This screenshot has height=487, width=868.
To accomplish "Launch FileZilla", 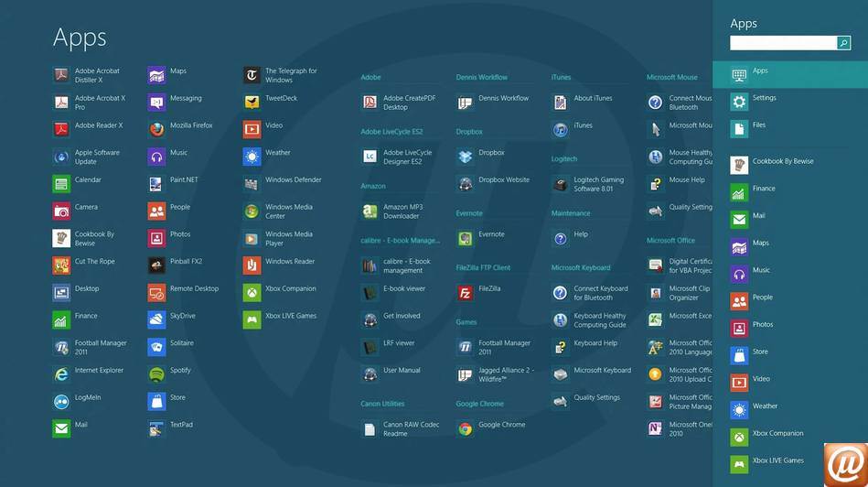I will (479, 292).
